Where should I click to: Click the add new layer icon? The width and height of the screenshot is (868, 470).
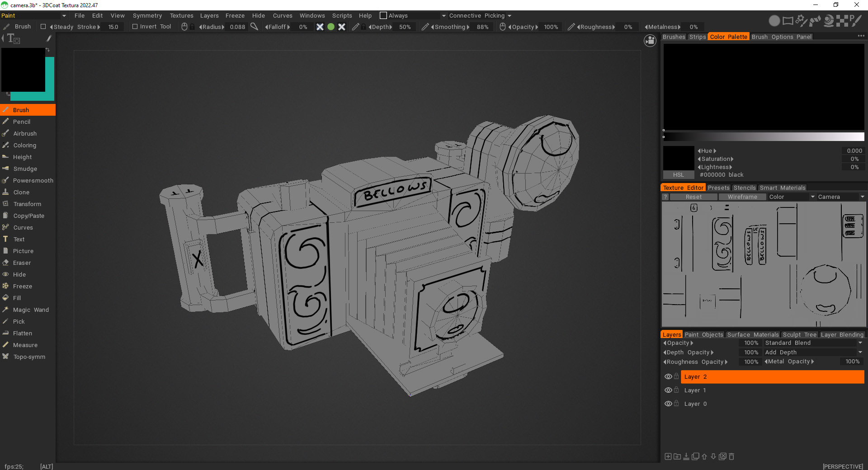point(668,456)
